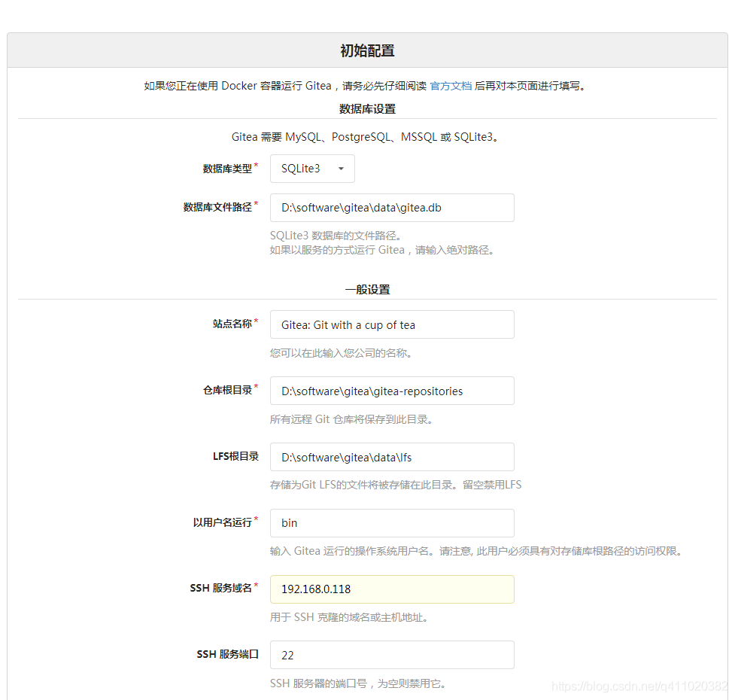Screen dimensions: 735x700
Task: Click the 站点名称 label
Action: [x=232, y=324]
